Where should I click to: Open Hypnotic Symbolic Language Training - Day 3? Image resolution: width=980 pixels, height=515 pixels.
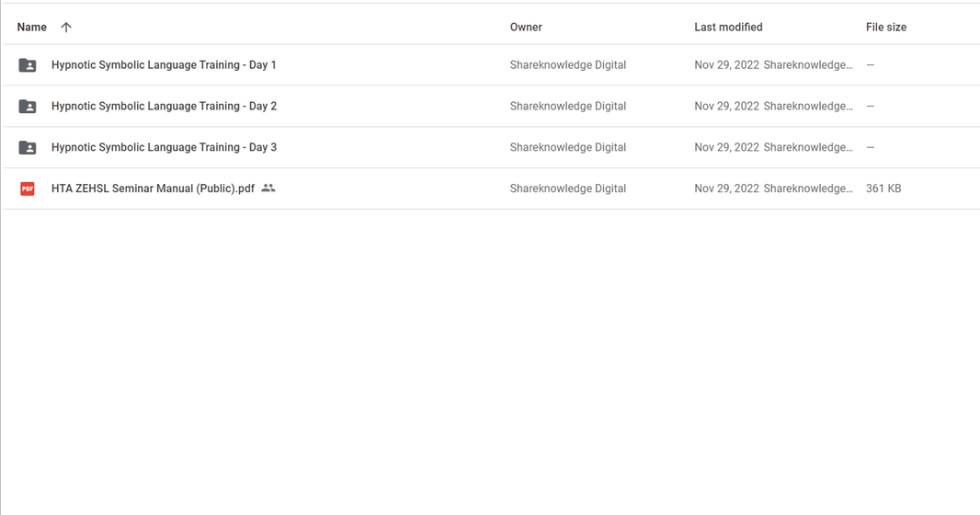pyautogui.click(x=164, y=147)
